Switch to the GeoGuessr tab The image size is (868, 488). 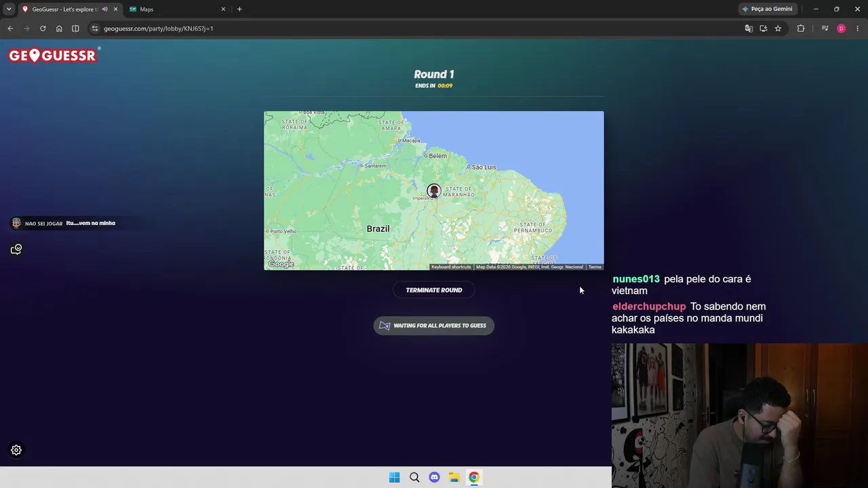coord(71,9)
